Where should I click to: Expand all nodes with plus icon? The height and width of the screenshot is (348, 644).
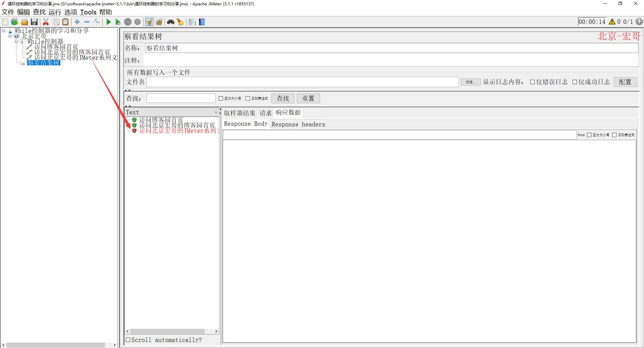click(77, 22)
